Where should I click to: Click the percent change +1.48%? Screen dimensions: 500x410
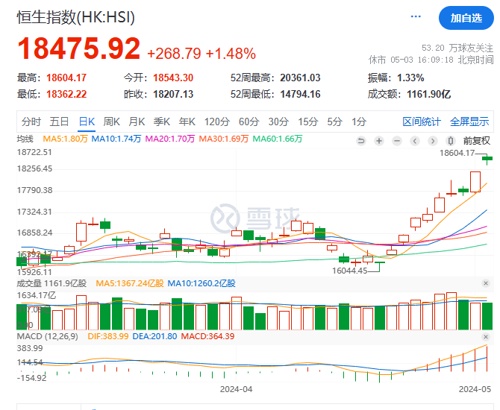pos(231,54)
